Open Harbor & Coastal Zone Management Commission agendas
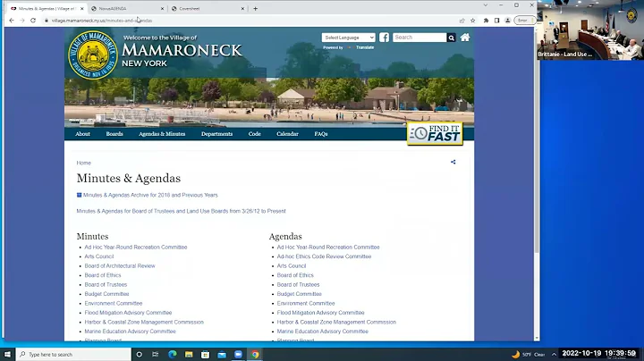644x361 pixels. click(336, 322)
